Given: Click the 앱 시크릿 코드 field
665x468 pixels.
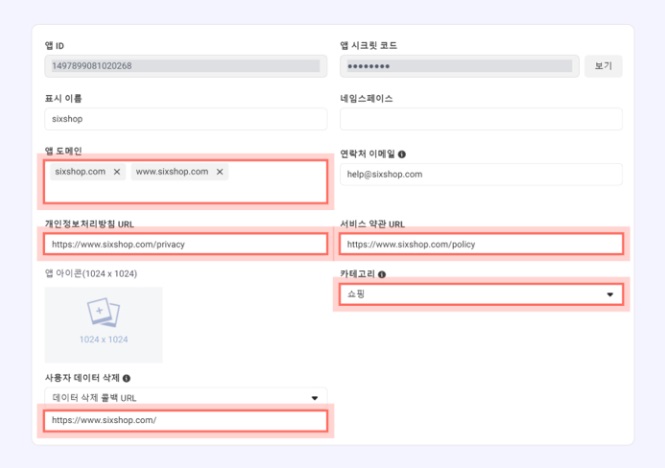Looking at the screenshot, I should [x=460, y=66].
